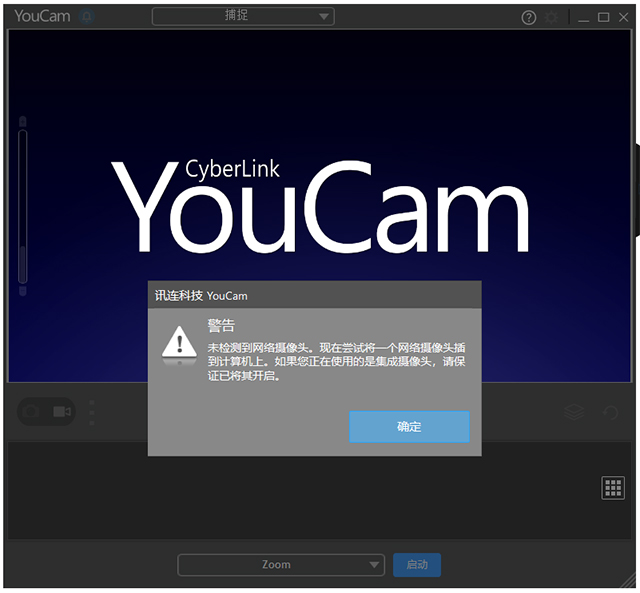The image size is (640, 593).
Task: Maximize the YouCam window
Action: click(603, 18)
